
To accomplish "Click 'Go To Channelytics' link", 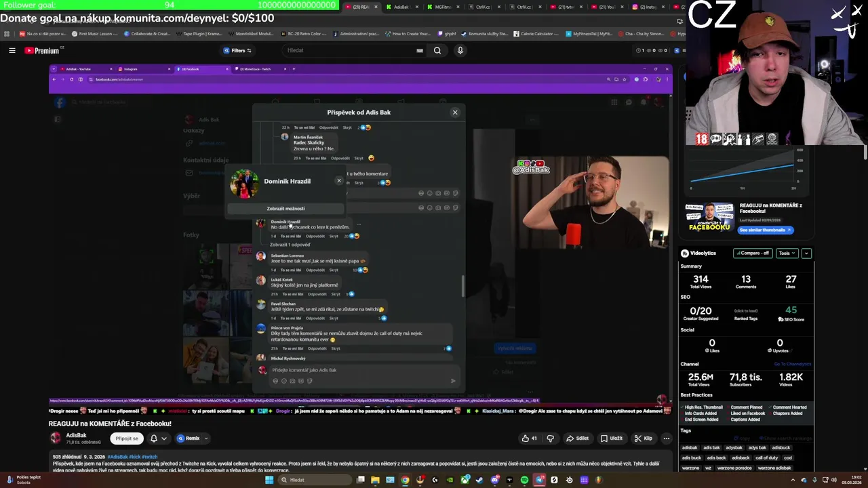I will pyautogui.click(x=792, y=364).
